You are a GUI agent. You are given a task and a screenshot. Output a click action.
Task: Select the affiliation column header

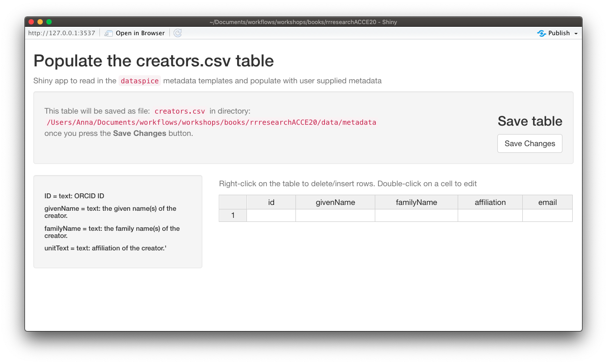click(x=490, y=202)
